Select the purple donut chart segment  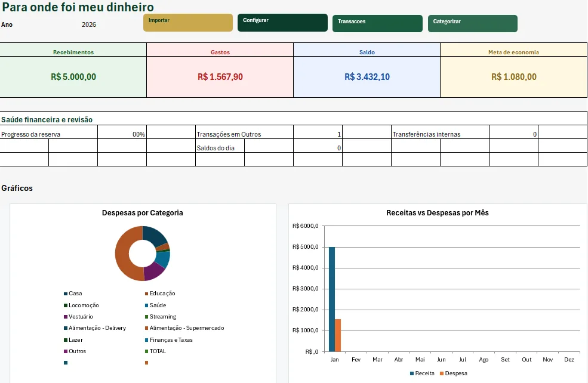click(153, 272)
